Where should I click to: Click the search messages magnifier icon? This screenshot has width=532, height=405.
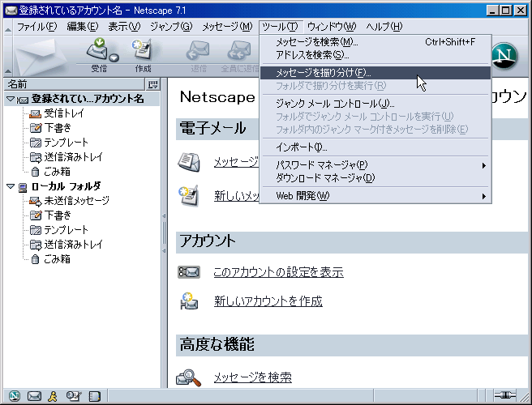pos(189,377)
